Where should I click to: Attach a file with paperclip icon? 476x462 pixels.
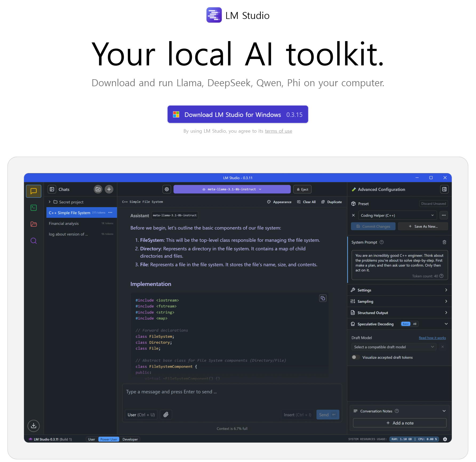pyautogui.click(x=166, y=414)
